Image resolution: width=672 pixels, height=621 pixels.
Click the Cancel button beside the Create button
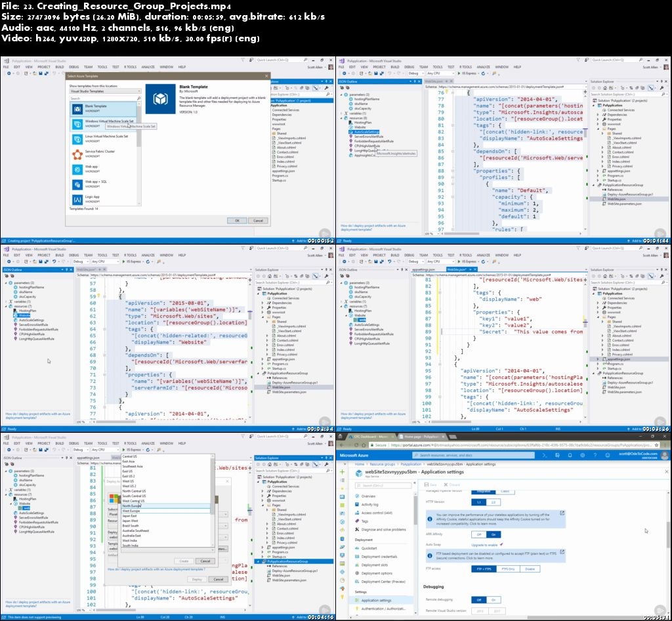click(x=205, y=561)
